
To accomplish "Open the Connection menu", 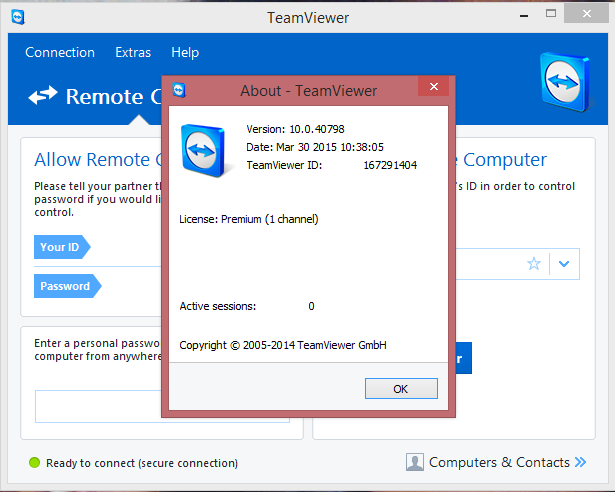I will click(60, 52).
